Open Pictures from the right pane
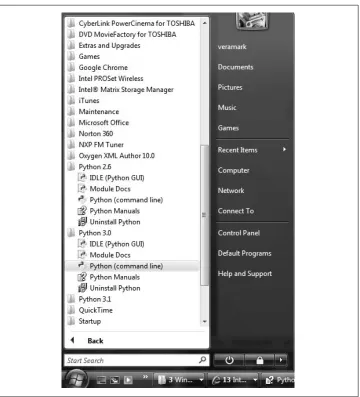 [x=230, y=87]
